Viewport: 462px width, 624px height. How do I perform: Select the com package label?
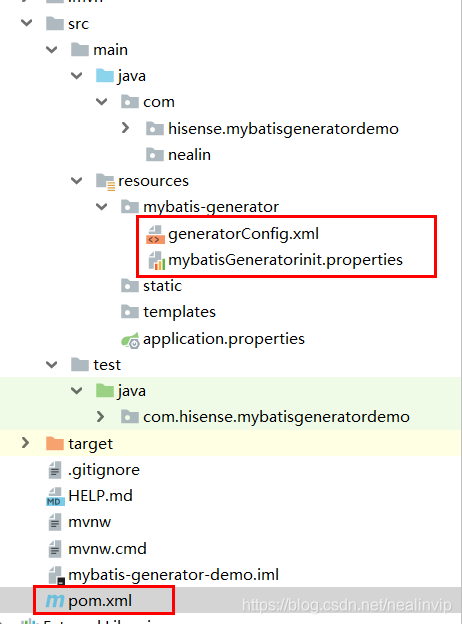point(159,102)
